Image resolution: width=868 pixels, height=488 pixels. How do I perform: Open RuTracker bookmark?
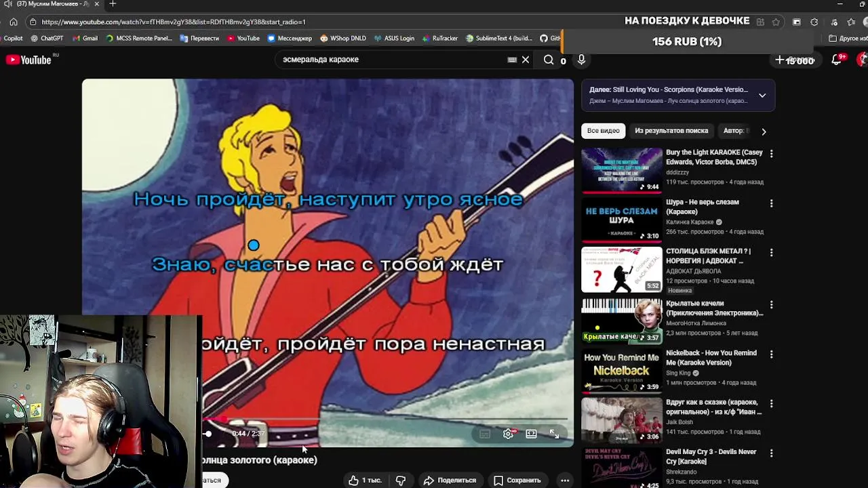coord(439,39)
